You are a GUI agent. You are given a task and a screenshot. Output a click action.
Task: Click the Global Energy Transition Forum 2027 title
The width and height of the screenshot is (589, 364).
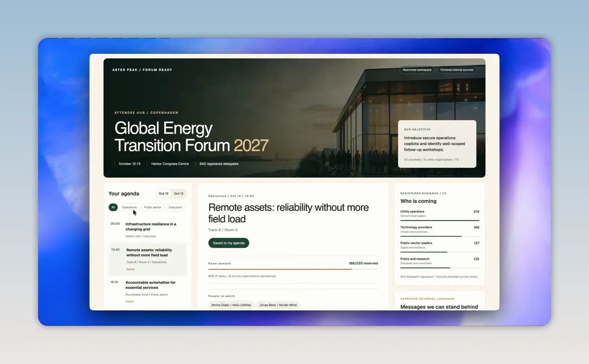(191, 136)
